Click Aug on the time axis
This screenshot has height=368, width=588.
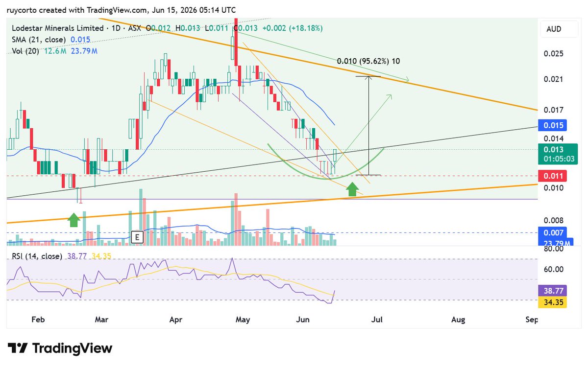coord(458,320)
